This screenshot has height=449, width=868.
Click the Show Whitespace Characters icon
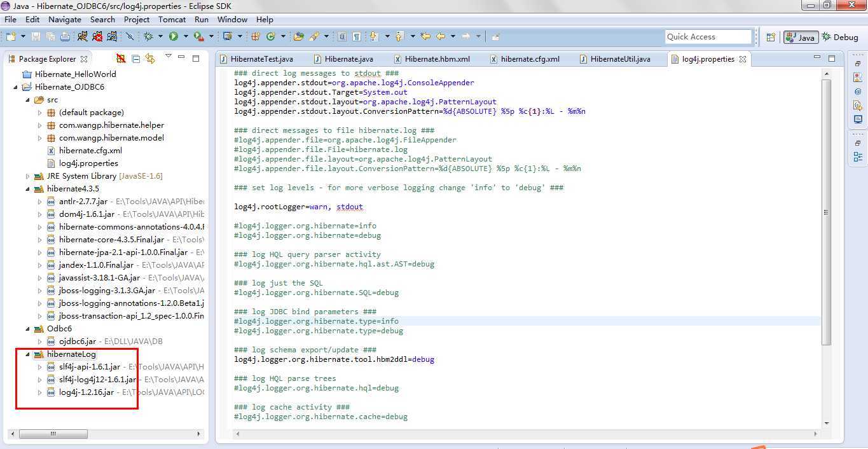[357, 37]
